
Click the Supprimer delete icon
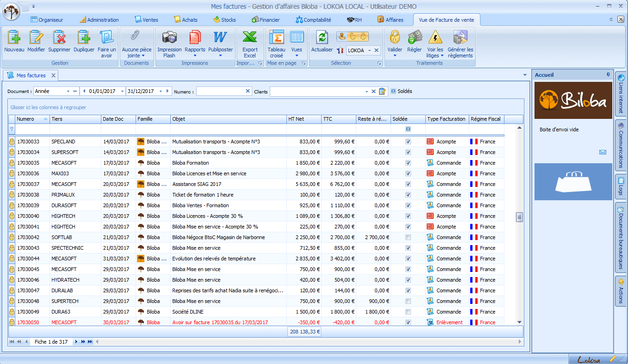(x=59, y=37)
